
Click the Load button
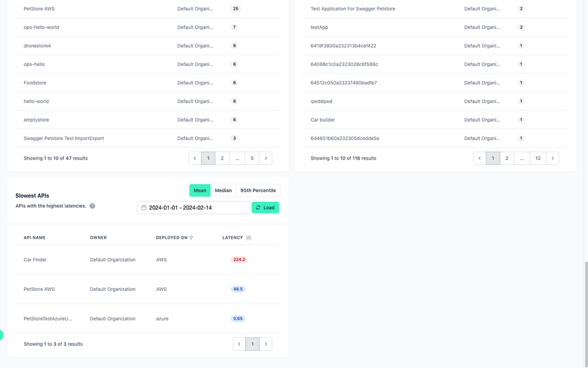coord(267,207)
